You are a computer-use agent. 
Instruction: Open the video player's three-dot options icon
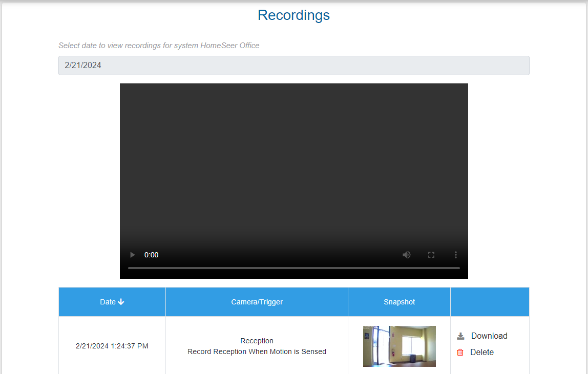[x=455, y=254]
